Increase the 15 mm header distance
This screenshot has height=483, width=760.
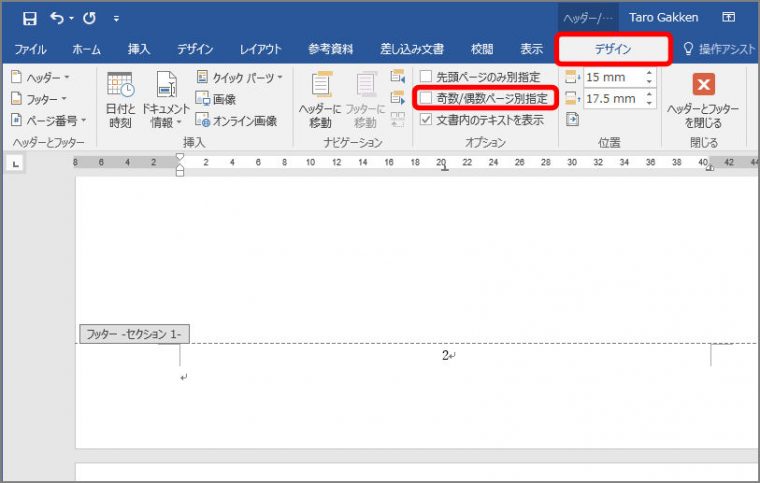coord(649,73)
